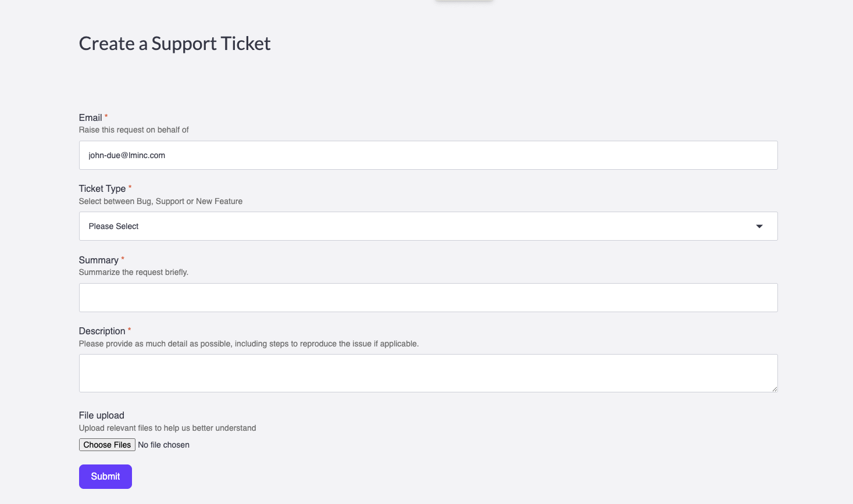Click the 'Upload relevant files' helper text

(167, 428)
